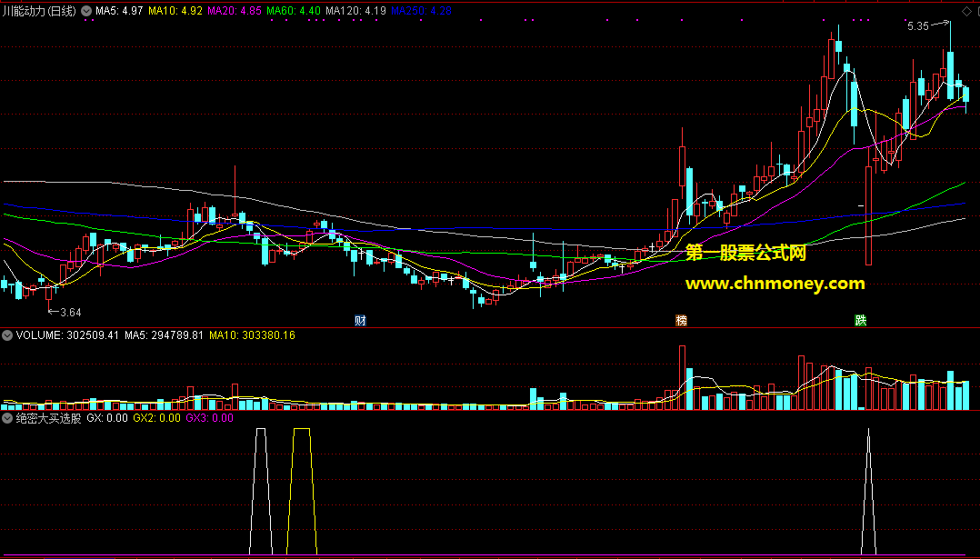
Task: Select the GX2: 0.00 indicator value
Action: click(x=157, y=418)
